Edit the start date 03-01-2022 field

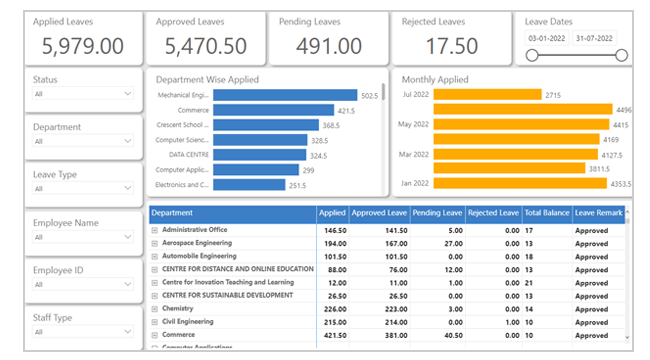coord(547,38)
